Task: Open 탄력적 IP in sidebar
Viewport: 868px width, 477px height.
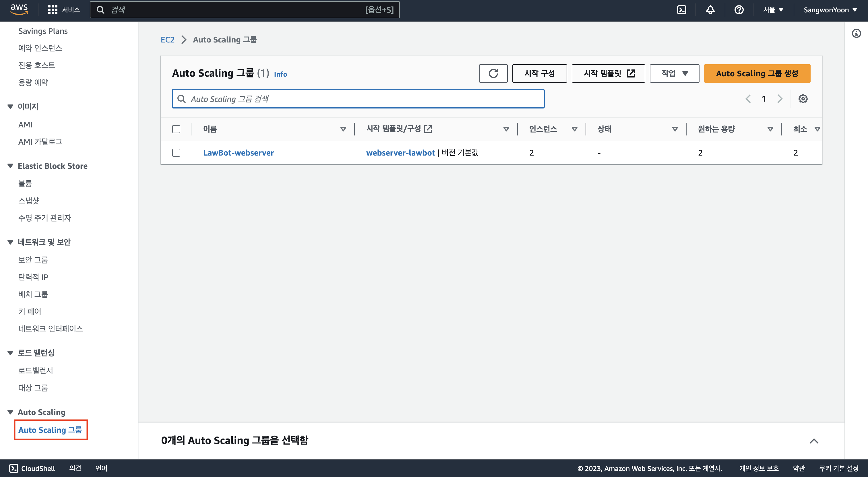Action: (x=33, y=277)
